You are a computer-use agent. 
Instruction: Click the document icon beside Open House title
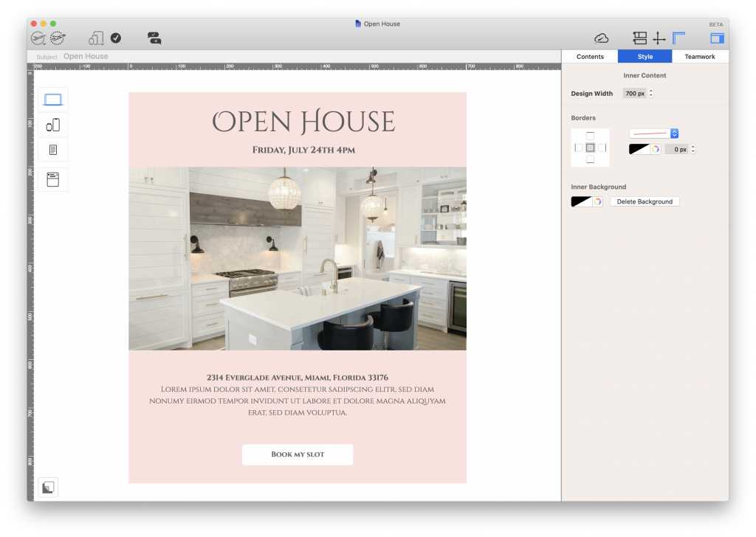point(358,24)
